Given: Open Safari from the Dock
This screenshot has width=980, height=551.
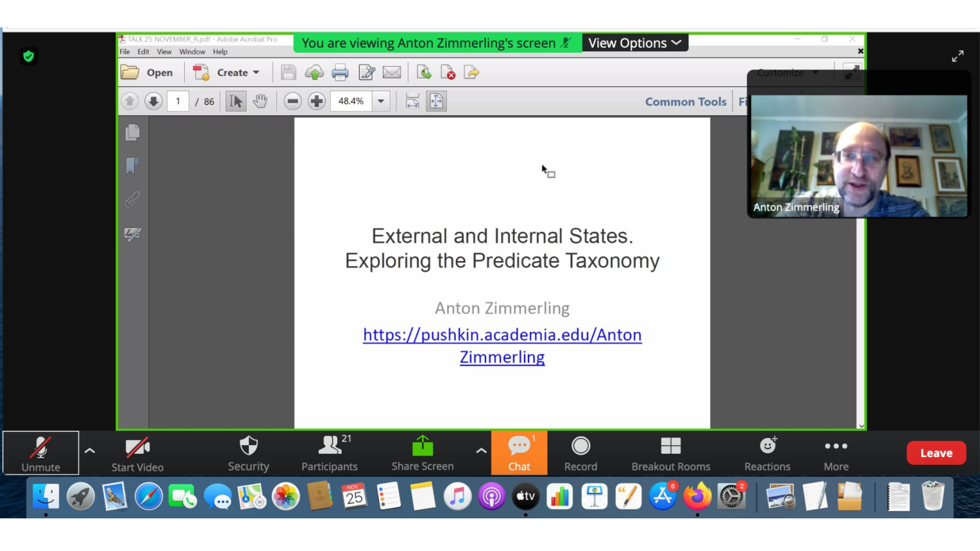Looking at the screenshot, I should (x=148, y=497).
